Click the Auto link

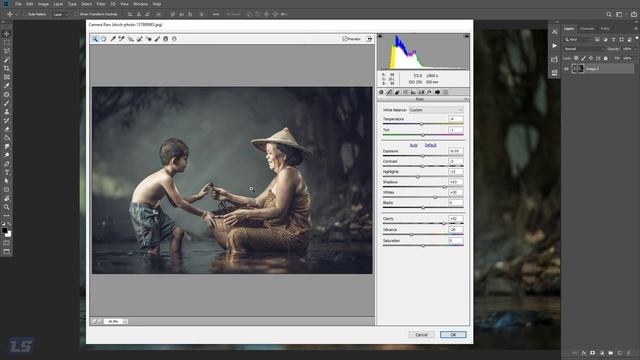tap(413, 145)
